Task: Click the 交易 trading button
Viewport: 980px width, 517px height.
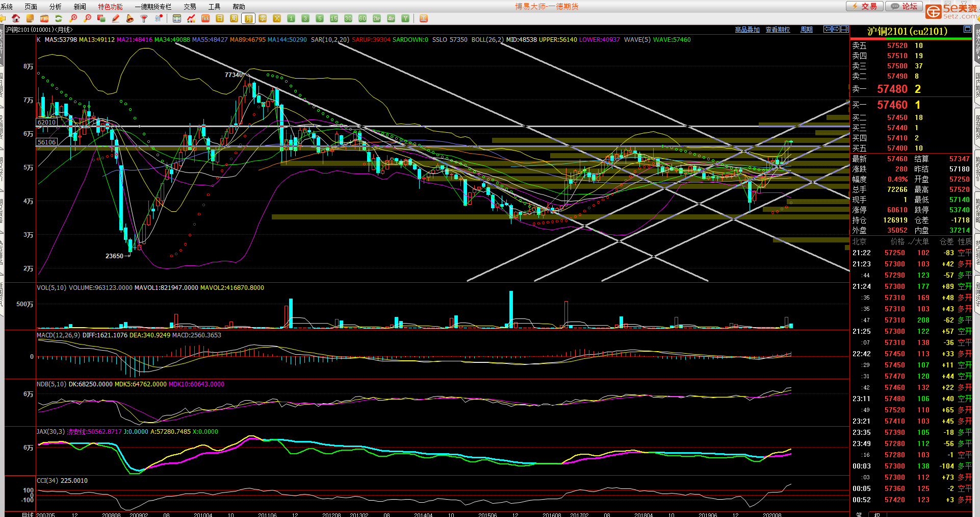Action: click(865, 6)
